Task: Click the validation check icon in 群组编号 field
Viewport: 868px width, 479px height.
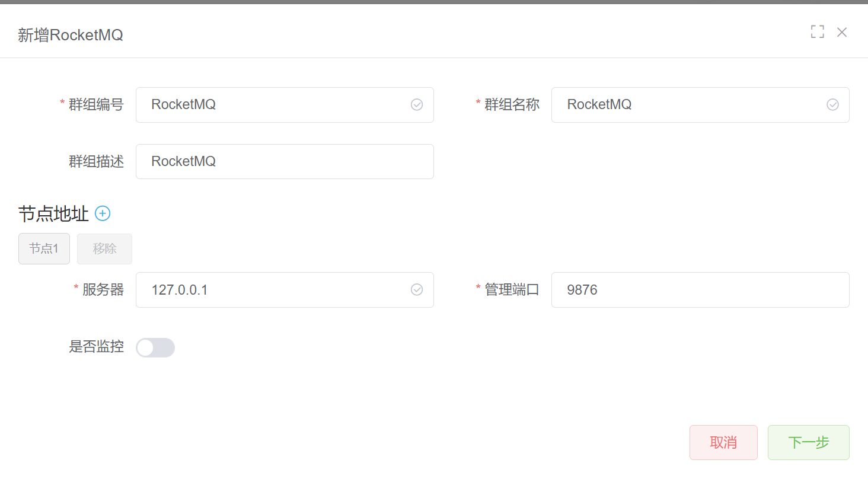Action: click(x=417, y=105)
